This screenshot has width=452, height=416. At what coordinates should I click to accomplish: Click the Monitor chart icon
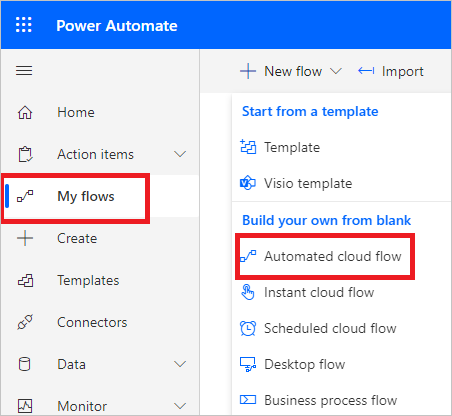coord(25,406)
